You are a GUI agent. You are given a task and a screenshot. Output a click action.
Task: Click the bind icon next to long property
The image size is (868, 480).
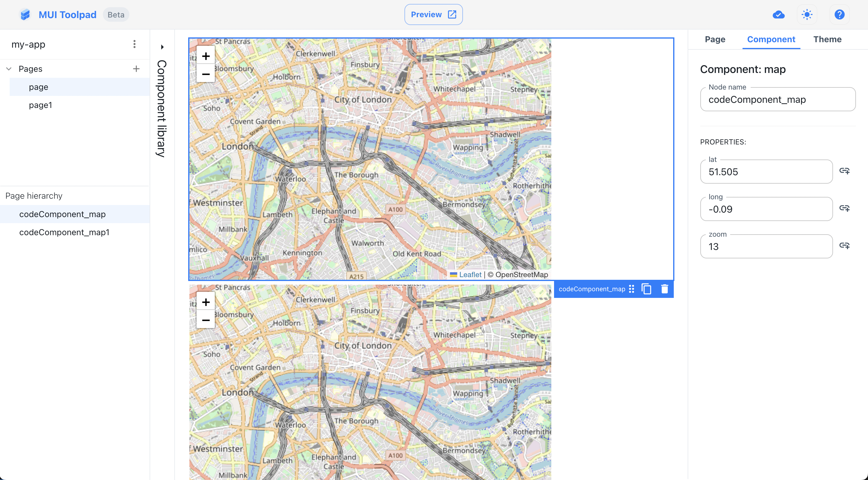point(845,208)
